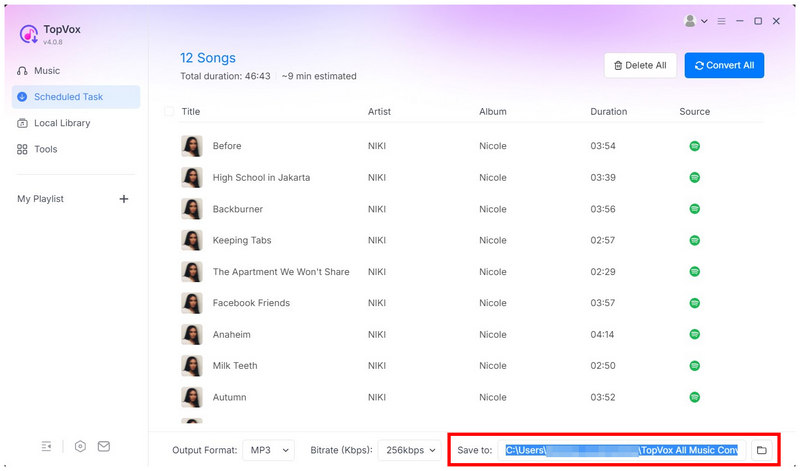Browse output folder with folder icon
Viewport: 800px width, 471px height.
pos(762,451)
